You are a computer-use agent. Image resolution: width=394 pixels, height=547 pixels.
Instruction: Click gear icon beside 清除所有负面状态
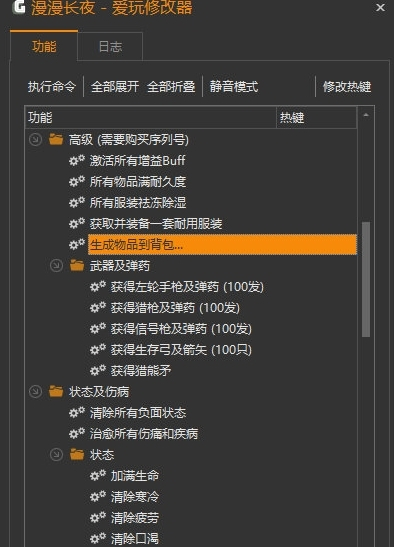[x=77, y=412]
